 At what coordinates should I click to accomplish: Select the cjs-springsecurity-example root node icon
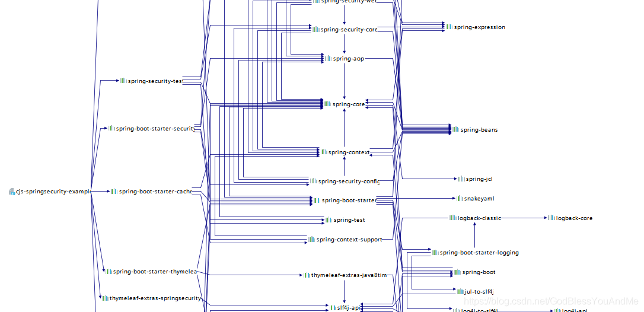click(11, 192)
